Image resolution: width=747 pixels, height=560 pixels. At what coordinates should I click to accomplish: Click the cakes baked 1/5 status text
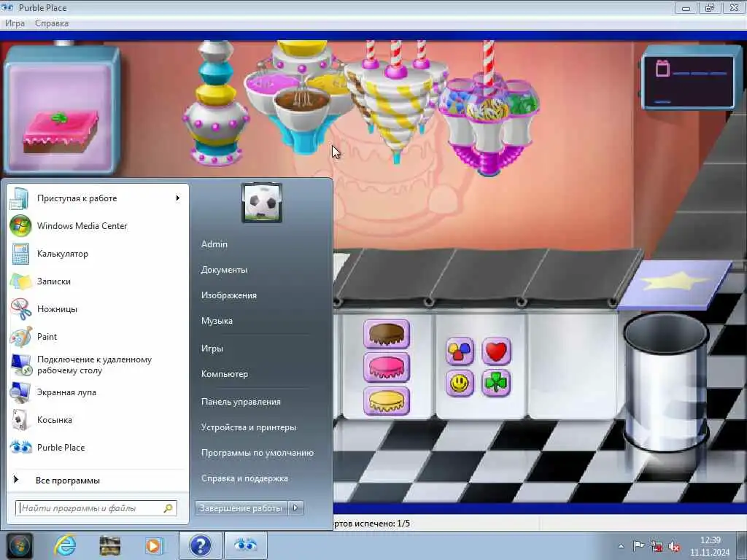tap(371, 524)
